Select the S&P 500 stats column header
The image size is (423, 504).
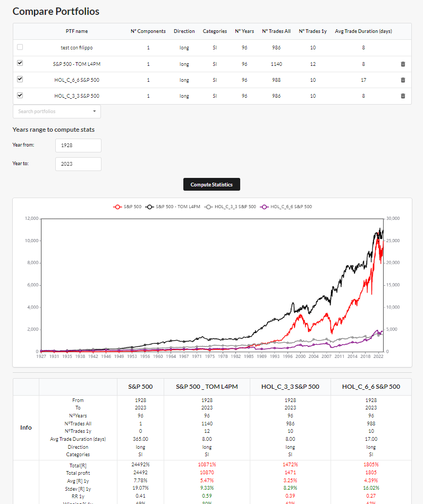coord(140,386)
